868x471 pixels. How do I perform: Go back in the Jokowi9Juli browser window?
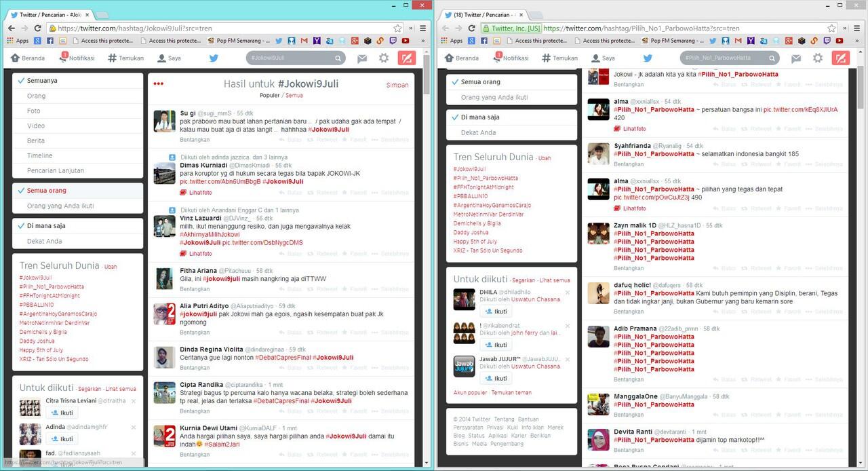tap(11, 29)
